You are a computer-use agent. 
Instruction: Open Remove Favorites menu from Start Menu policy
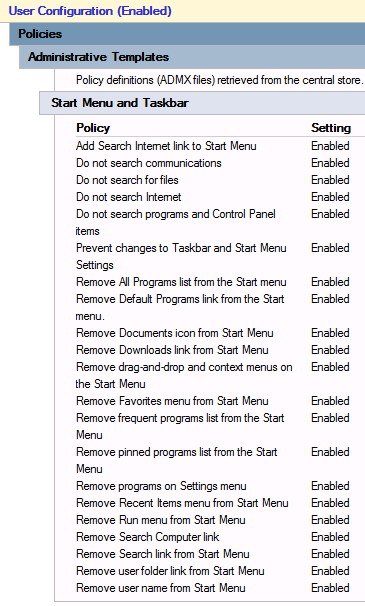tap(172, 401)
